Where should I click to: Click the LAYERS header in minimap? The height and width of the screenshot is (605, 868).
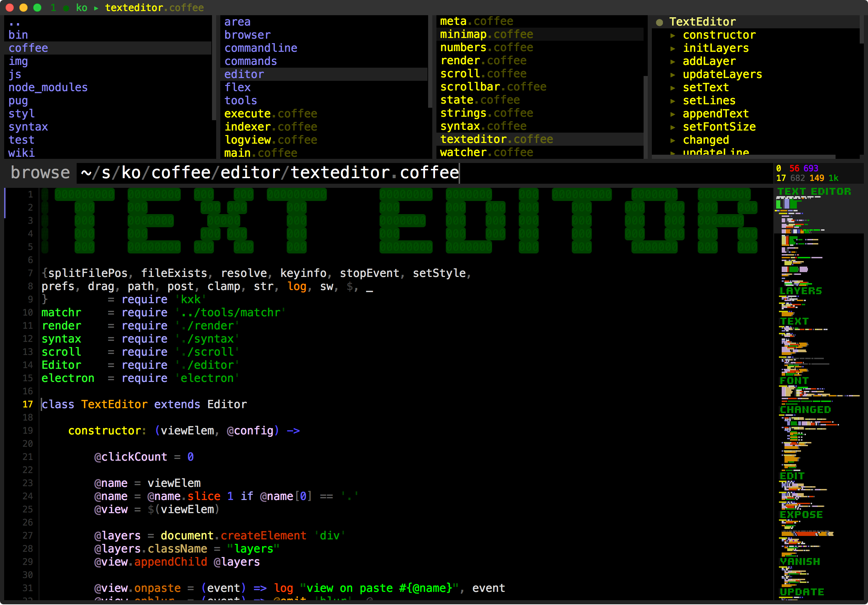[x=801, y=291]
